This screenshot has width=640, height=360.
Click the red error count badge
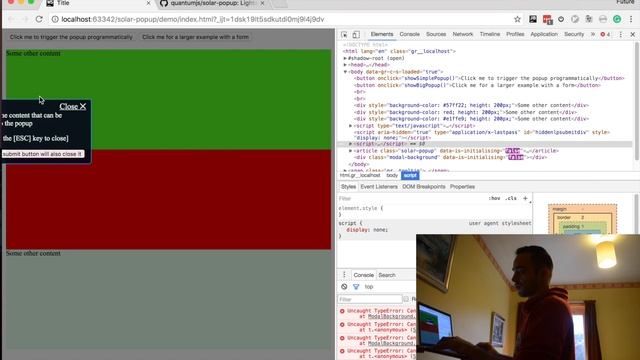605,35
